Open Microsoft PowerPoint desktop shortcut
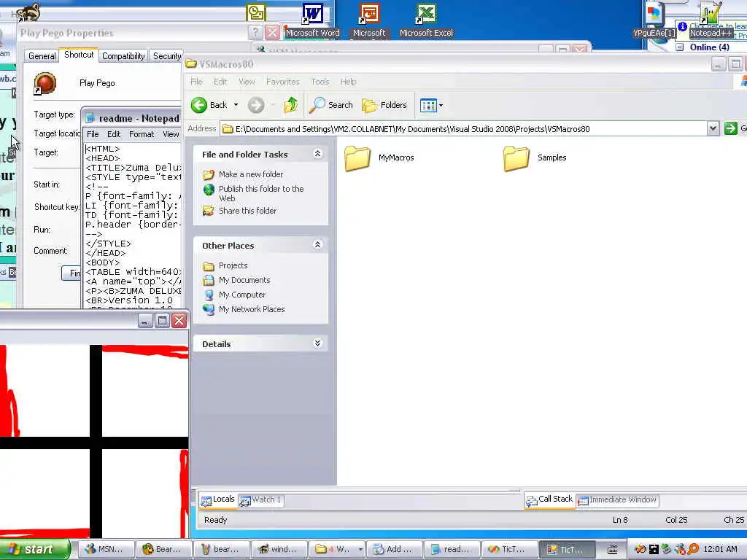Image resolution: width=747 pixels, height=560 pixels. point(369,20)
